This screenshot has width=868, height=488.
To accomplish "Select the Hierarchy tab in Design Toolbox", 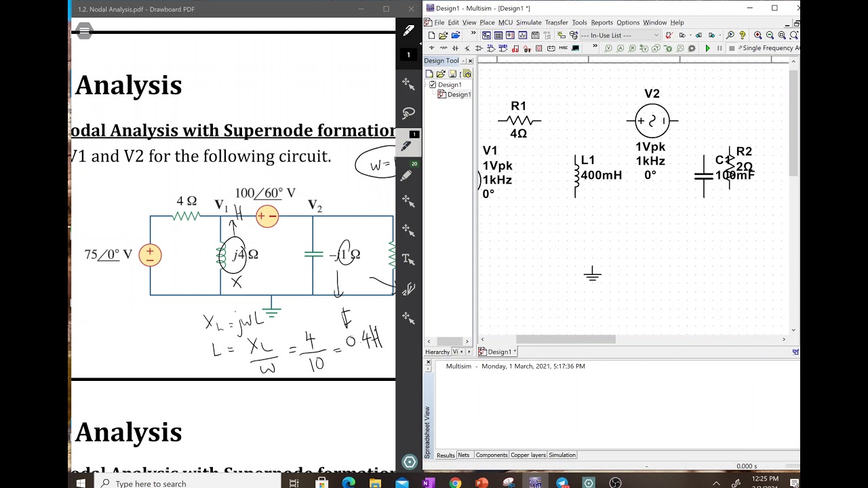I will (x=437, y=352).
